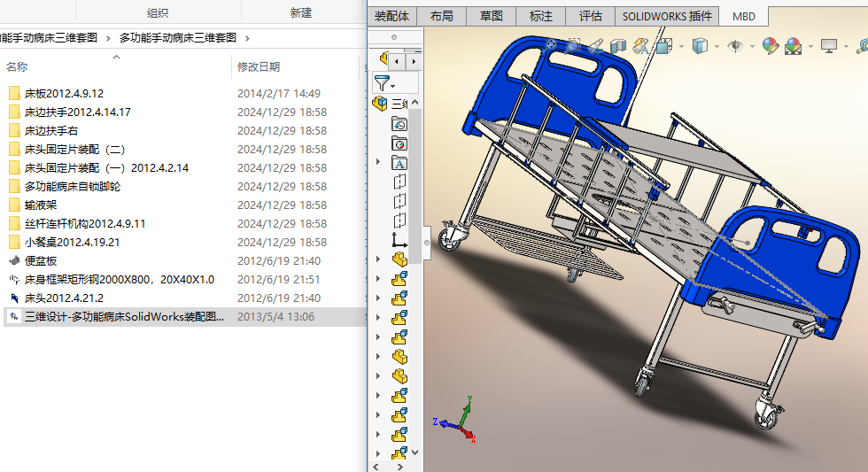Switch to the 标注 tab
Screen dimensions: 868x472
541,17
